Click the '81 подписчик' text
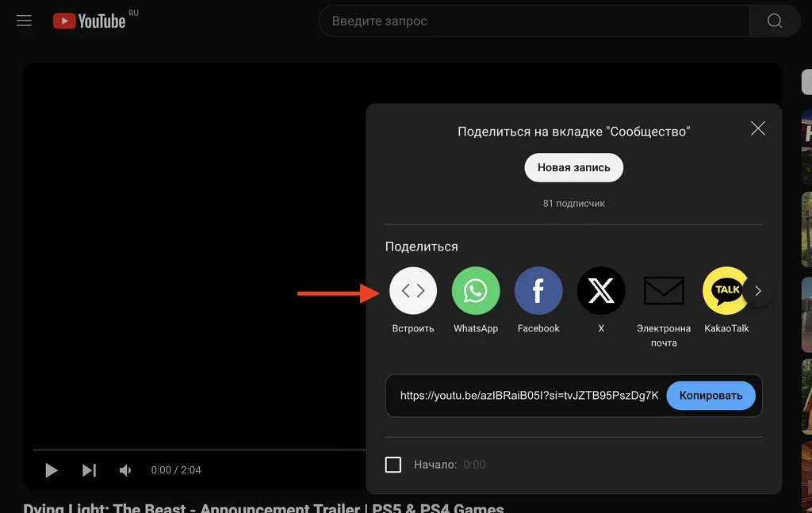The width and height of the screenshot is (812, 513). [574, 204]
